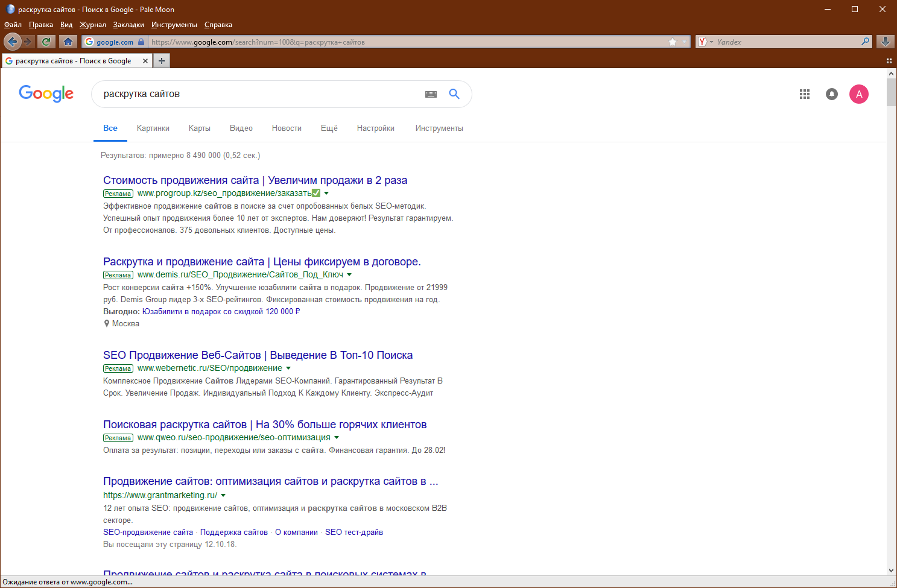Open Google notifications bell icon
This screenshot has width=897, height=588.
(832, 94)
